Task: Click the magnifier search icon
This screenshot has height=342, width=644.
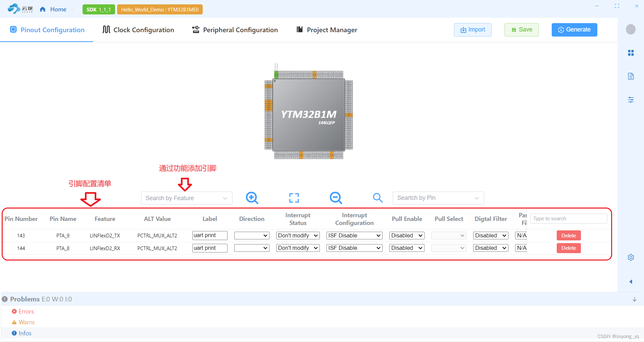Action: point(378,198)
